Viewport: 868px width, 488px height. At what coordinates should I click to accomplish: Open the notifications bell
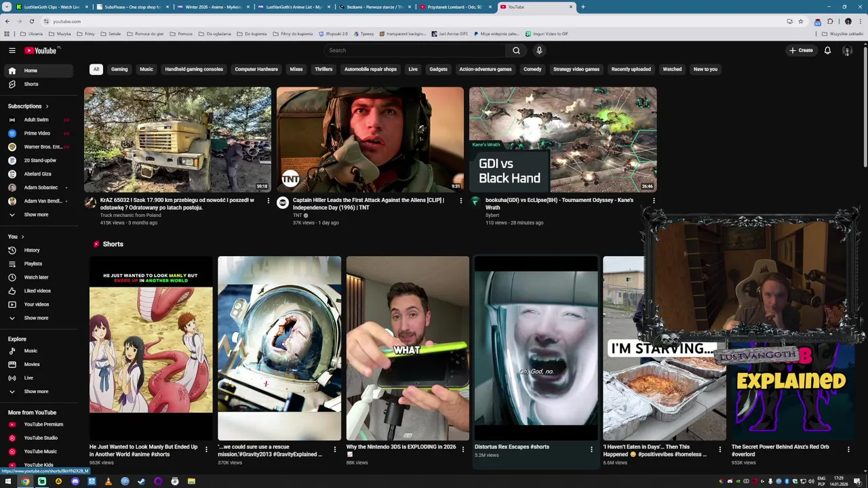[827, 50]
